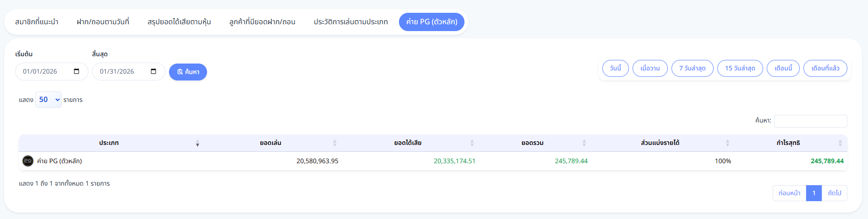Click the table search input field
Image resolution: width=868 pixels, height=219 pixels.
pos(810,121)
